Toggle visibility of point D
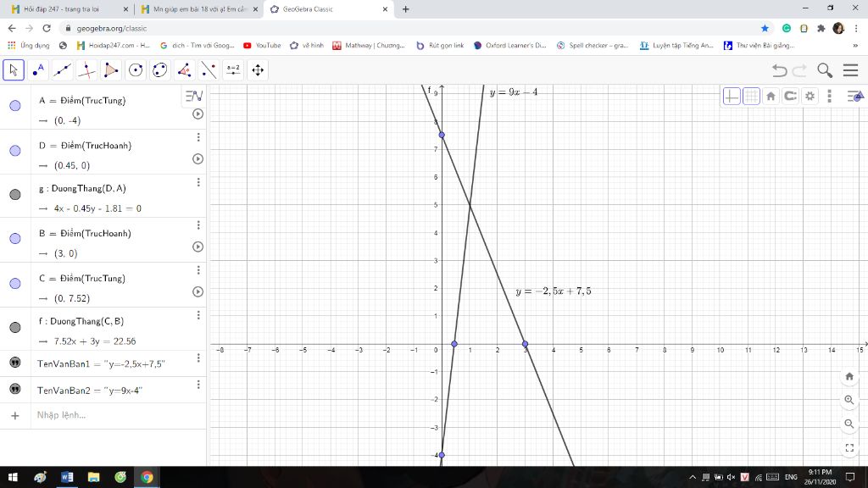868x488 pixels. (x=15, y=151)
